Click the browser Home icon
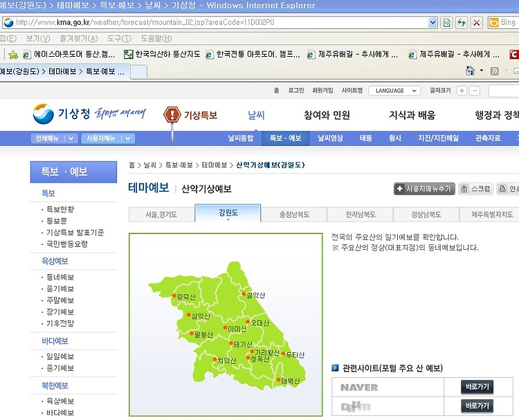Image resolution: width=519 pixels, height=420 pixels. [470, 71]
